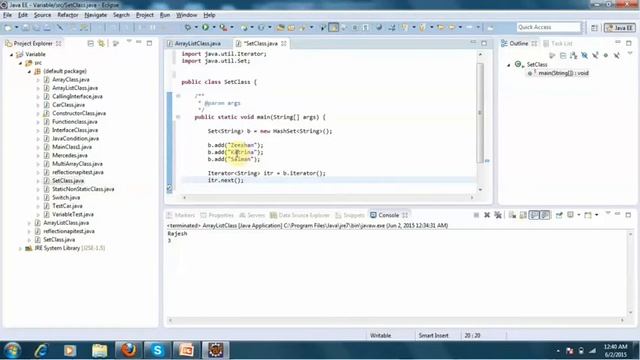Screen dimensions: 640x360
Task: Switch to the ArrayListClass.java editor tab
Action: (x=198, y=43)
